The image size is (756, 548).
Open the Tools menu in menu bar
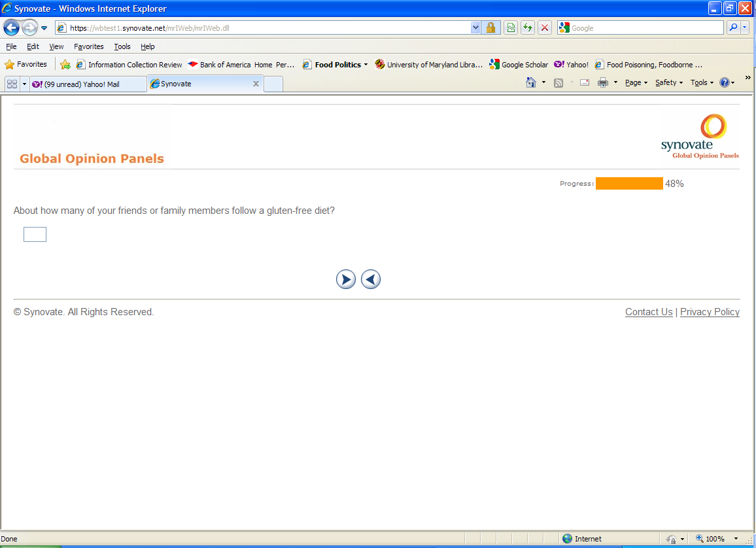tap(122, 46)
